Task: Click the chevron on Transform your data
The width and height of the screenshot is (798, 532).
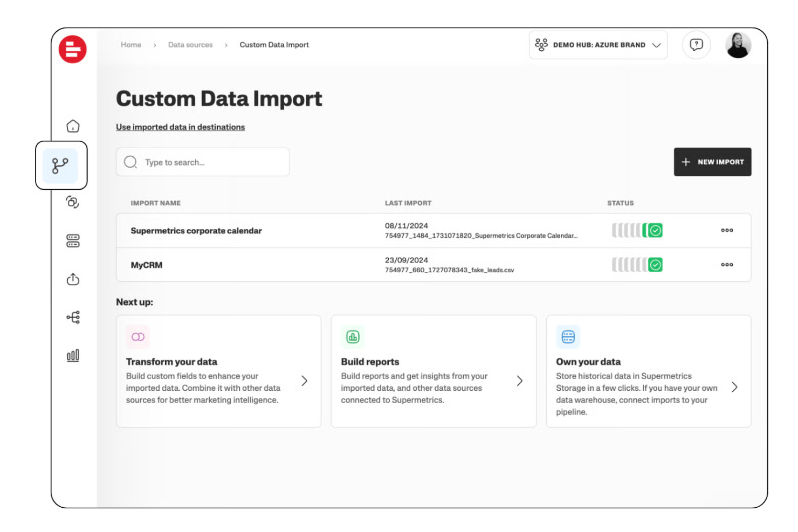Action: [305, 381]
